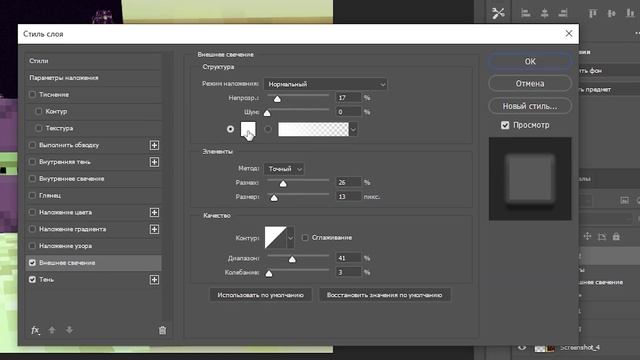The image size is (640, 360).
Task: Click the plus icon beside Выполнить обводку
Action: pos(154,145)
